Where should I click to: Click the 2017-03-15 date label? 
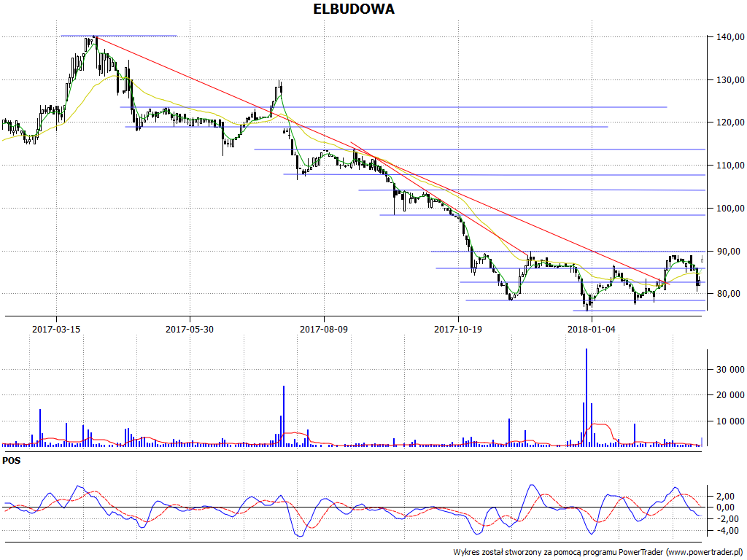pyautogui.click(x=56, y=329)
